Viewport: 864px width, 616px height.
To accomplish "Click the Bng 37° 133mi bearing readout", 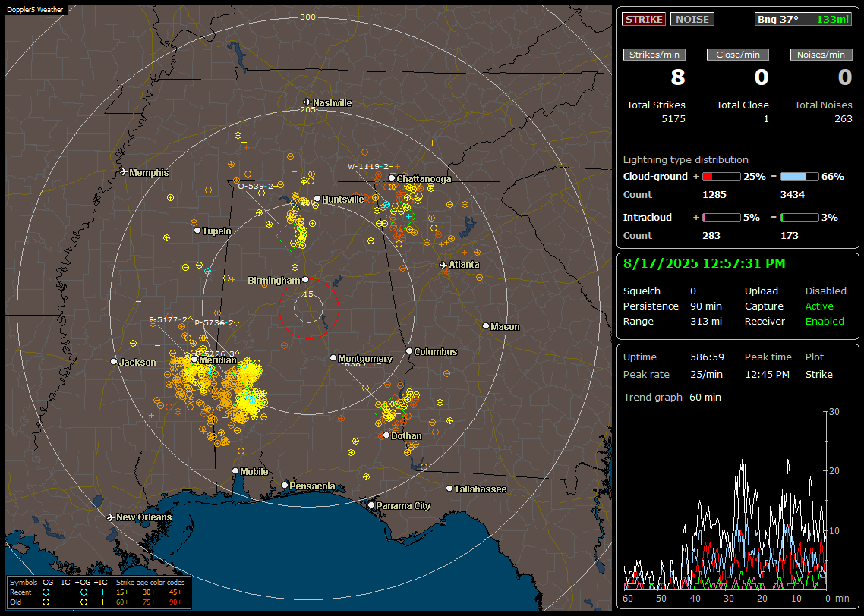I will [x=803, y=19].
